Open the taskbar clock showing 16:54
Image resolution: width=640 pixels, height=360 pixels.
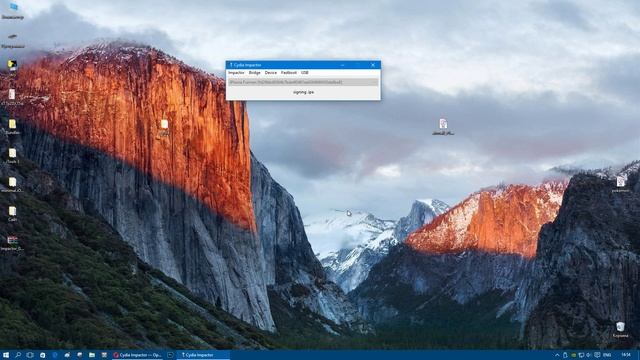(x=626, y=355)
